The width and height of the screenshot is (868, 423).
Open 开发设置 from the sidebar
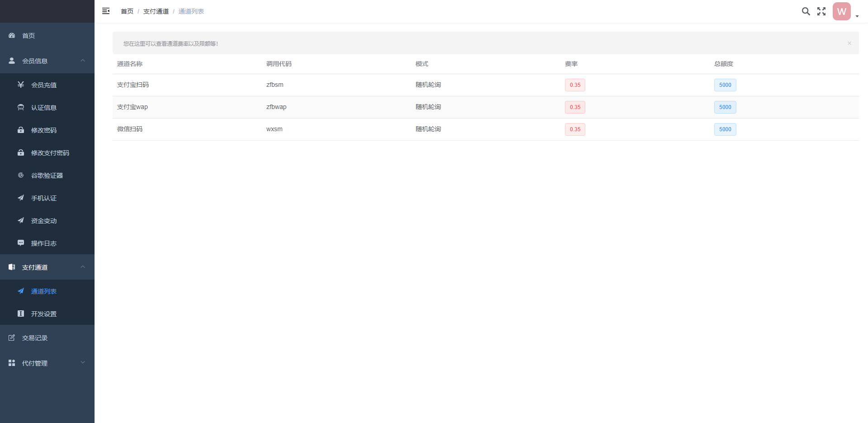pos(43,314)
